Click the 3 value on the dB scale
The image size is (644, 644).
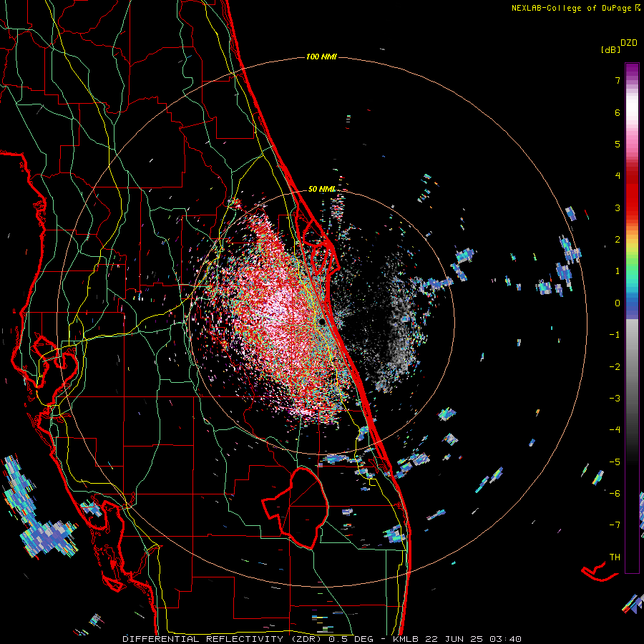618,208
